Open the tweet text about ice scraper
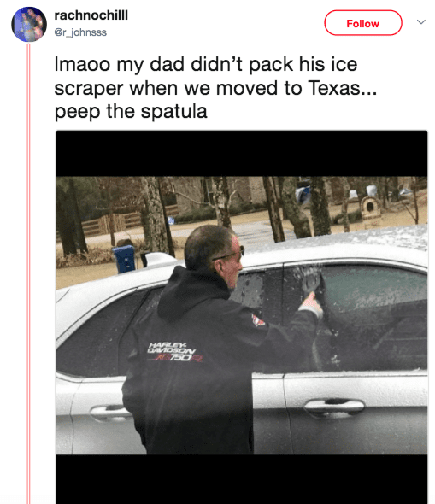 (x=215, y=88)
